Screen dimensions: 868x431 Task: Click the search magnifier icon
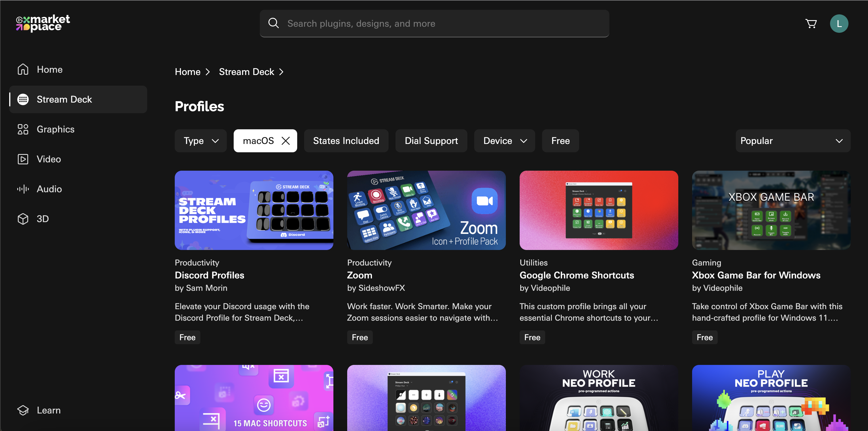273,23
